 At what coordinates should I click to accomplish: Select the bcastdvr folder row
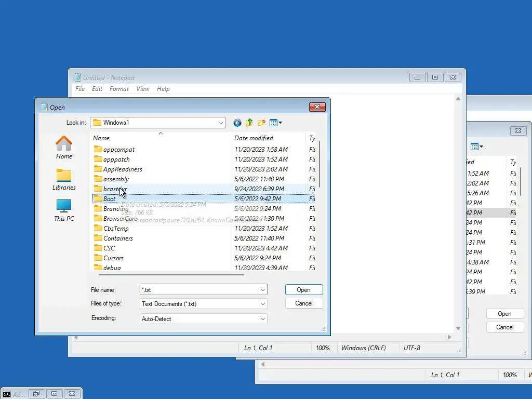click(204, 189)
